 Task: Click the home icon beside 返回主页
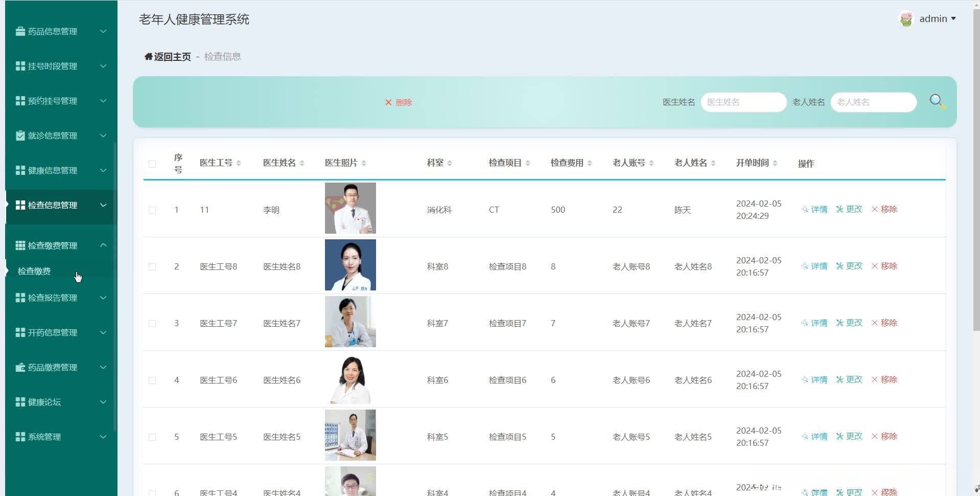point(148,56)
